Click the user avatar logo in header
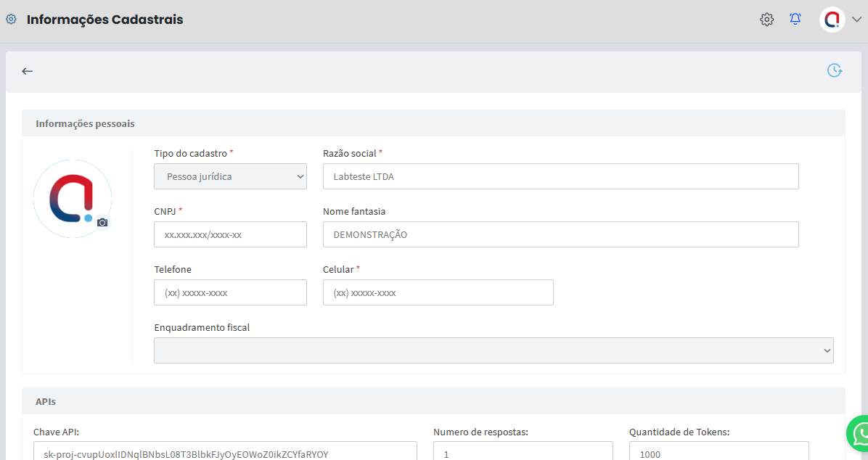Viewport: 868px width, 460px height. coord(832,20)
